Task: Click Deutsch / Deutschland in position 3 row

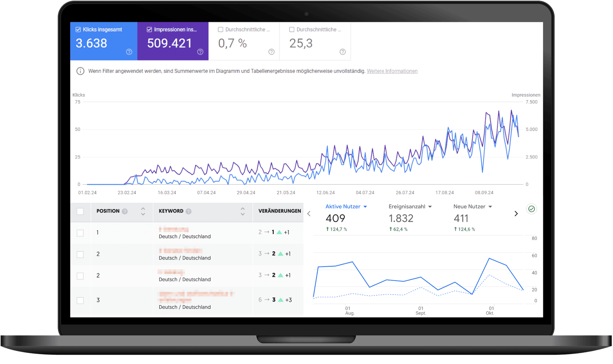Action: 185,307
